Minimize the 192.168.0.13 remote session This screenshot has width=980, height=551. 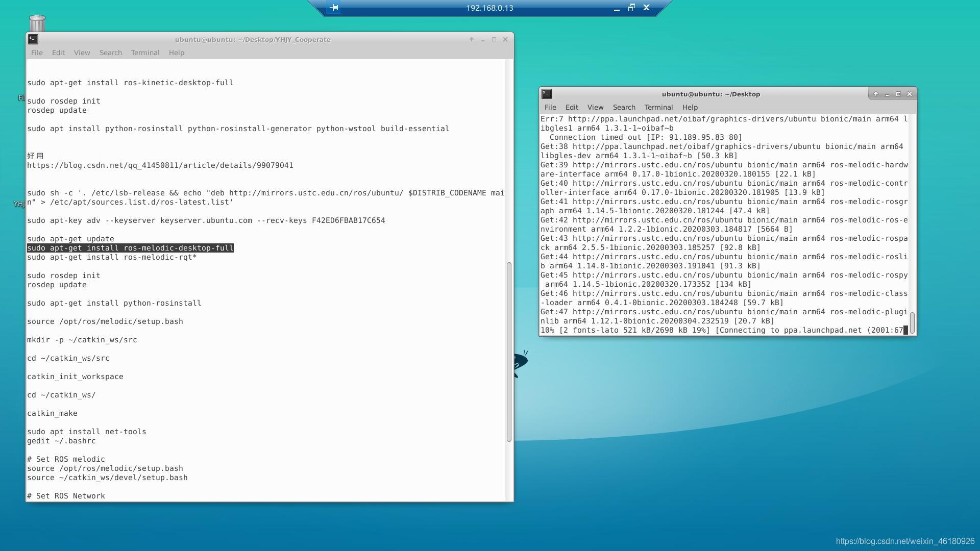[x=617, y=8]
